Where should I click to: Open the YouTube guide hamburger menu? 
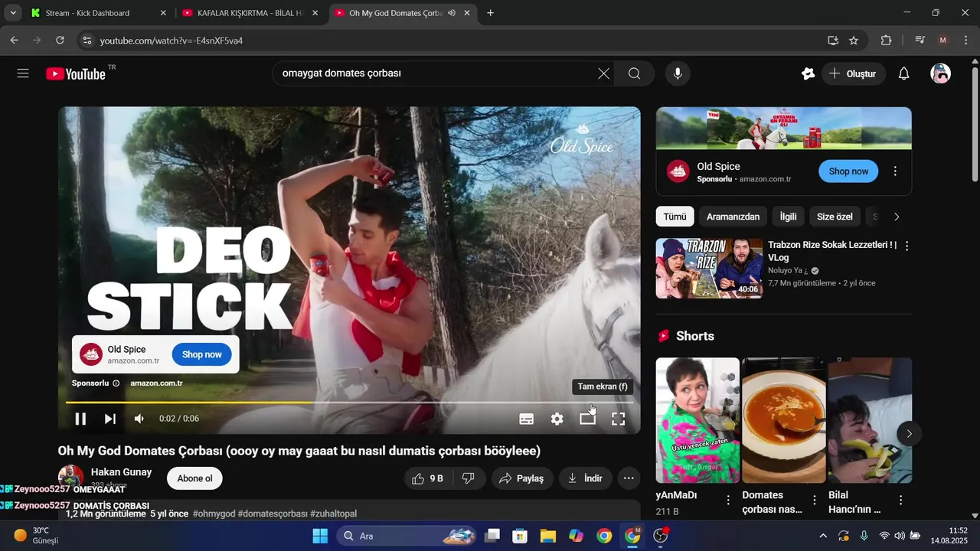pos(23,73)
